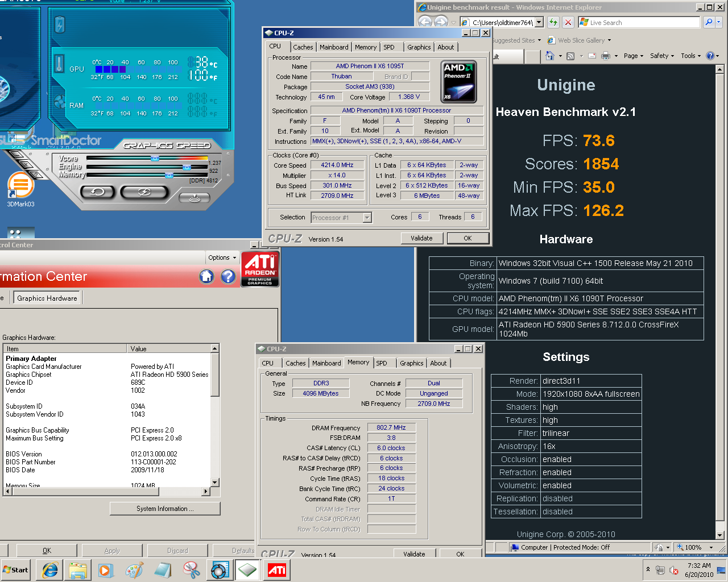Show hidden system tray icons
Image resolution: width=728 pixels, height=582 pixels.
pyautogui.click(x=648, y=569)
